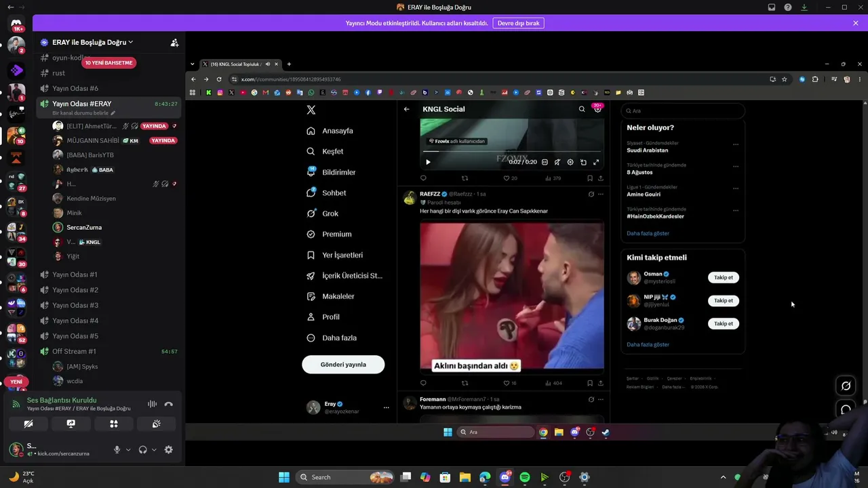Reload the page in the streamed browser

(219, 79)
